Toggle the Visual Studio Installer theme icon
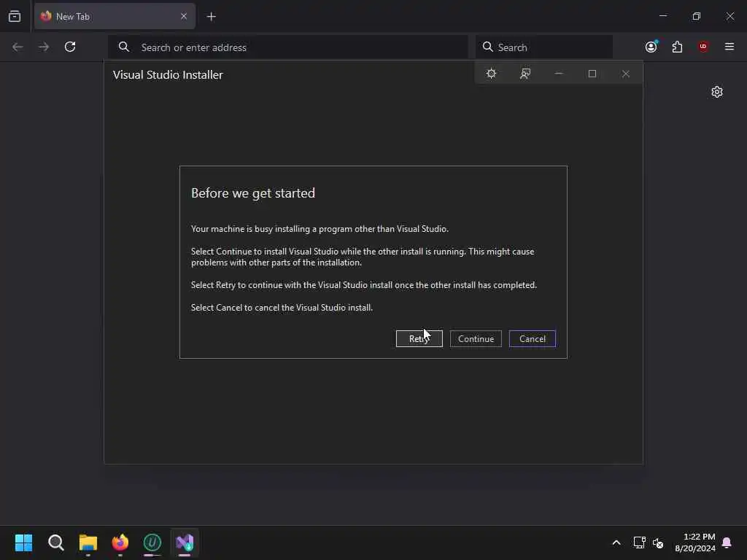This screenshot has height=560, width=747. pos(491,74)
